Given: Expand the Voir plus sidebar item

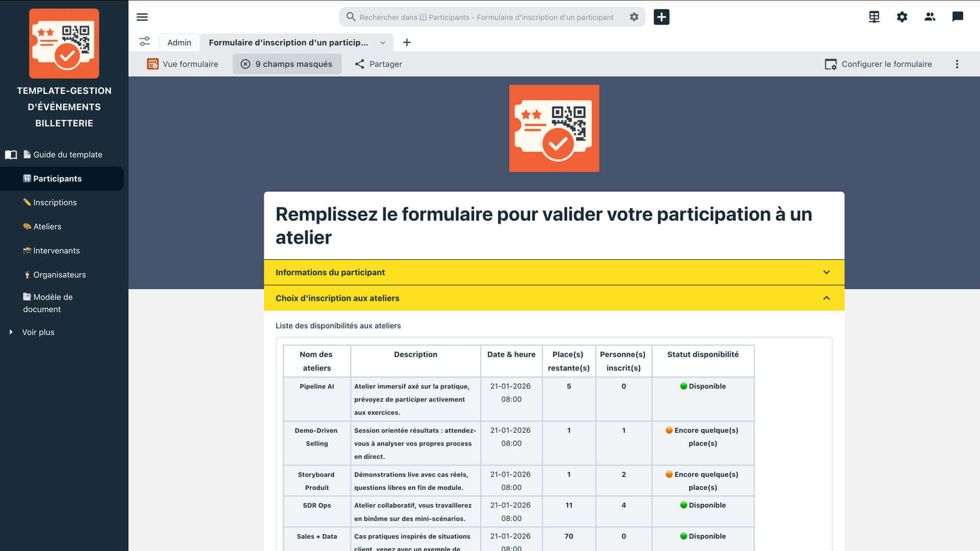Looking at the screenshot, I should [x=38, y=332].
